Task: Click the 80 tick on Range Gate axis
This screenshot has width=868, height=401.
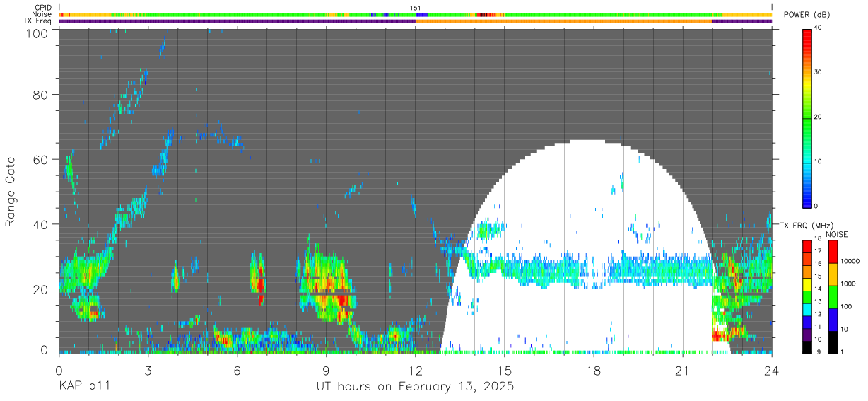Action: click(x=41, y=94)
